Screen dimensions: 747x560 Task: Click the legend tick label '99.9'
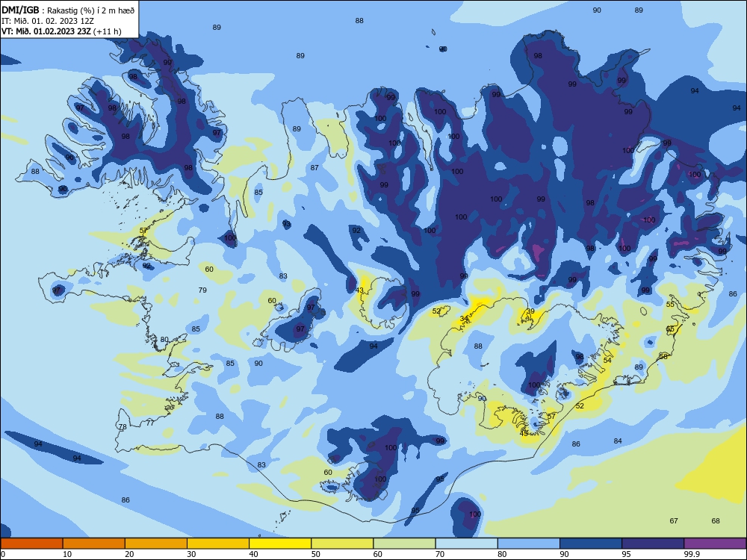tap(692, 554)
